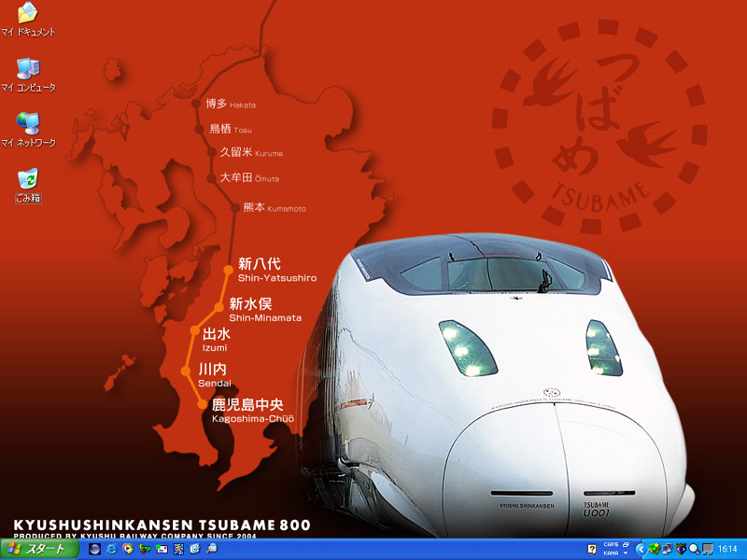The height and width of the screenshot is (560, 747).
Task: Open the IME help question-mark icon
Action: 592,549
